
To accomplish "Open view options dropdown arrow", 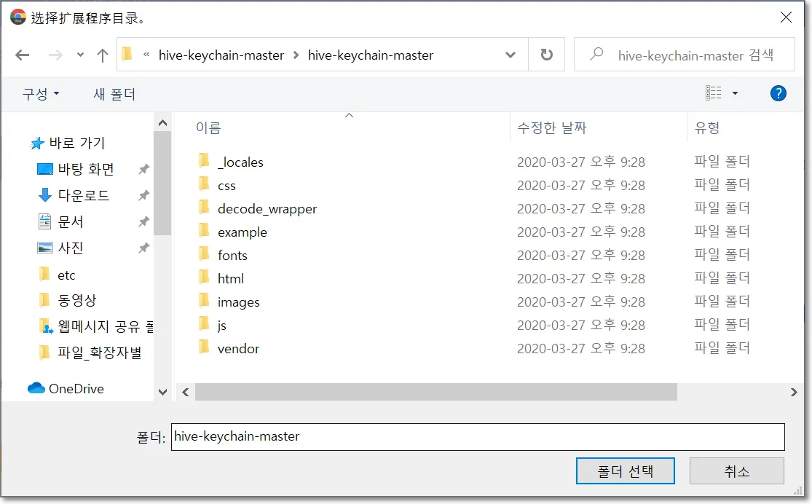I will pyautogui.click(x=735, y=93).
